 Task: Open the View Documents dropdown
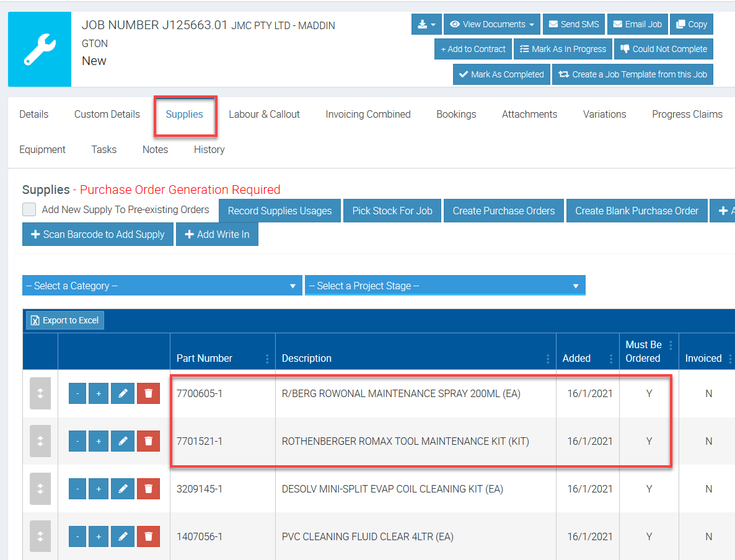pyautogui.click(x=492, y=24)
